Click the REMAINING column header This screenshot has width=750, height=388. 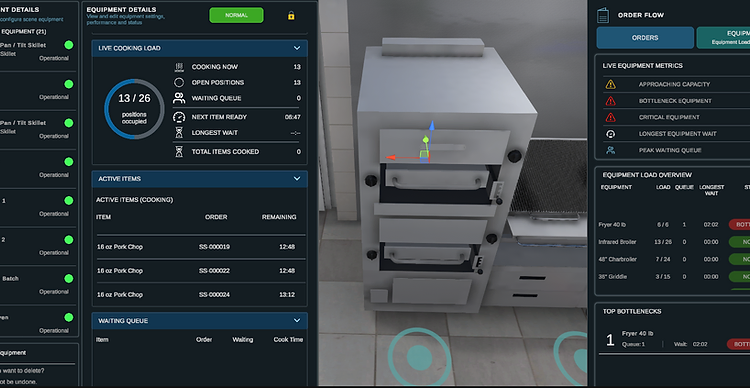coord(279,217)
